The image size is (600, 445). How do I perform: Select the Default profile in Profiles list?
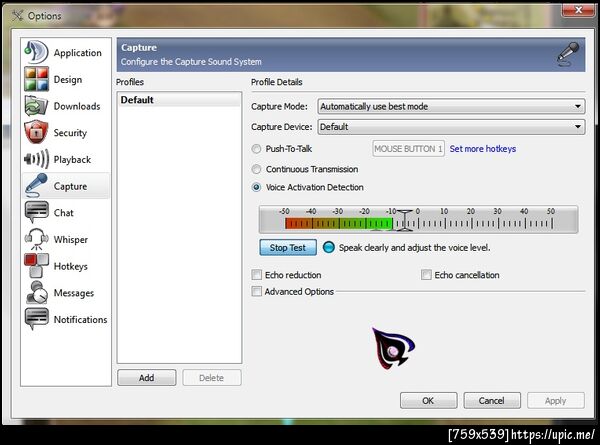(179, 100)
